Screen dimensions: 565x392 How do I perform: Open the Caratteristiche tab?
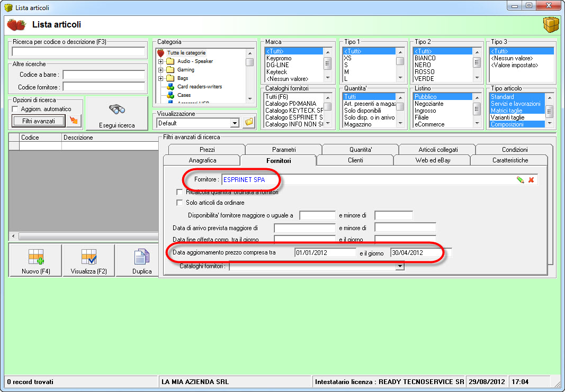pyautogui.click(x=510, y=160)
